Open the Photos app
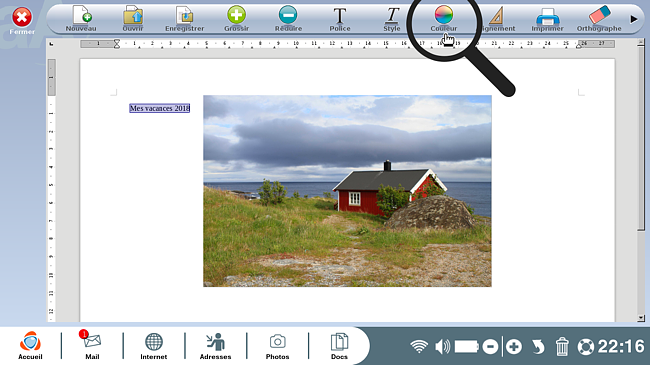650x365 pixels. coord(277,346)
